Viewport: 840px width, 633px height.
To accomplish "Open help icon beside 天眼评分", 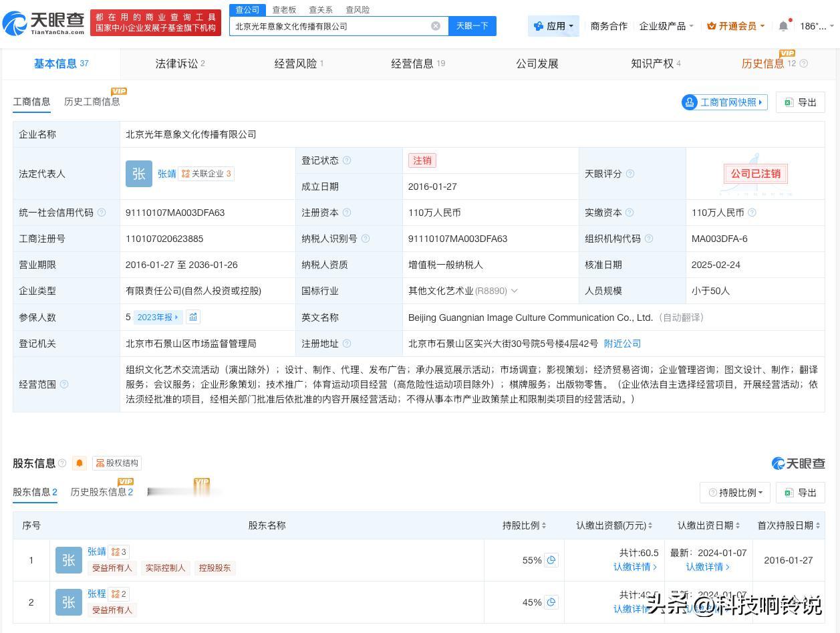I will tap(629, 174).
